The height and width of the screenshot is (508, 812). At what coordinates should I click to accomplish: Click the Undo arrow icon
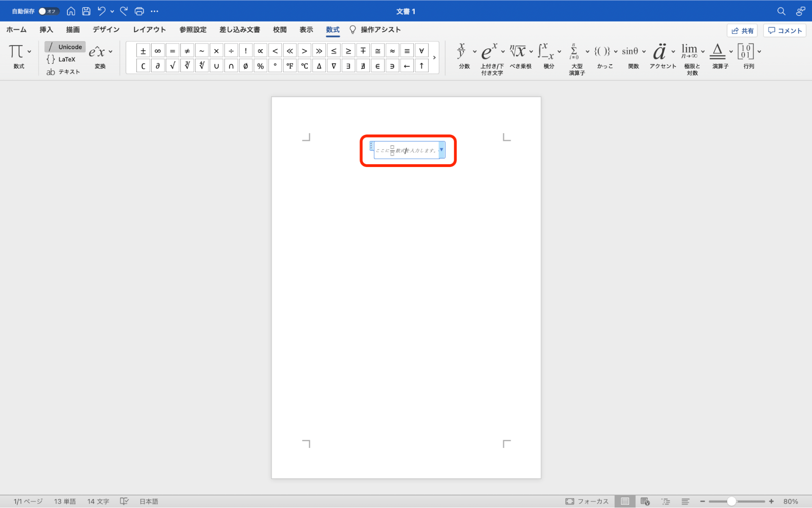pyautogui.click(x=102, y=11)
